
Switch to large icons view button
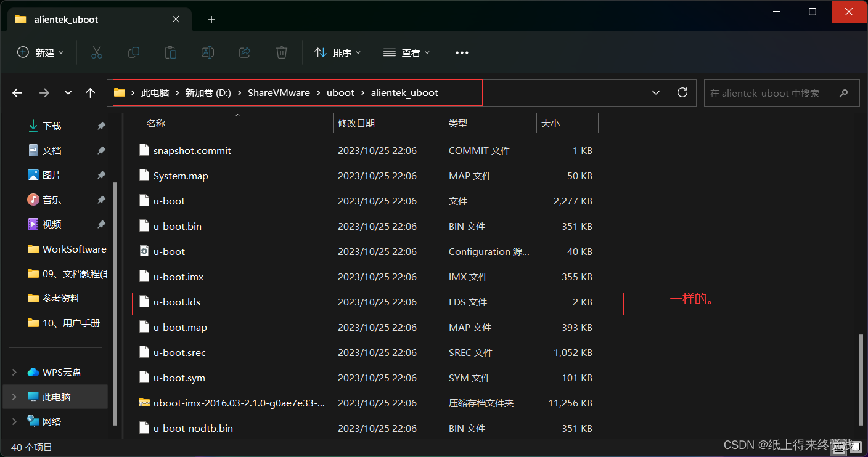point(854,447)
